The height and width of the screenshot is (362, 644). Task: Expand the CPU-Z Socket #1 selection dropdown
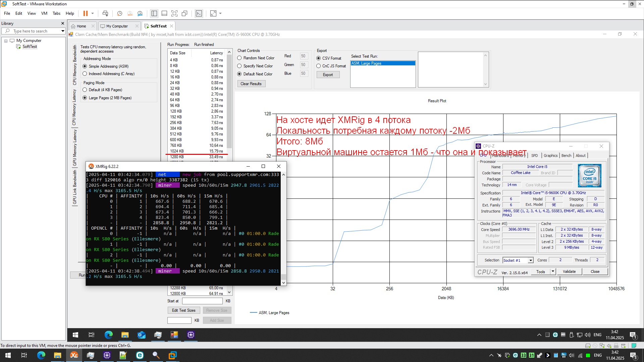[531, 260]
